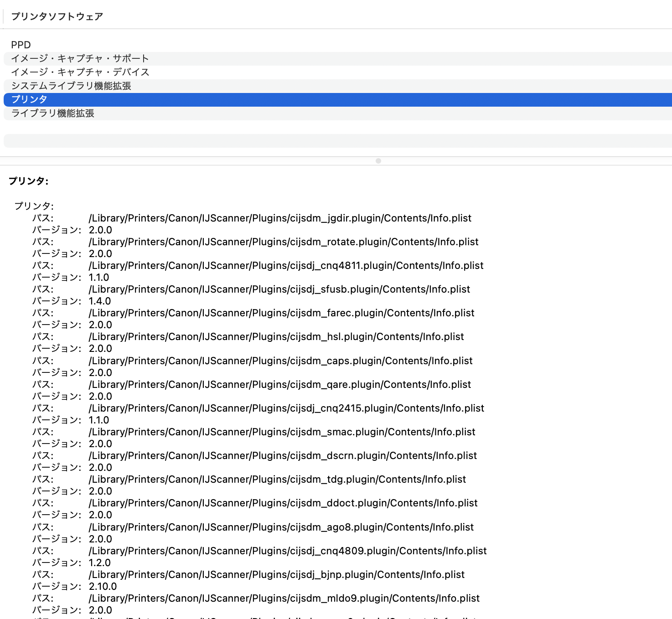
Task: Click the bold プリンタ: heading in the details
Action: [x=29, y=181]
